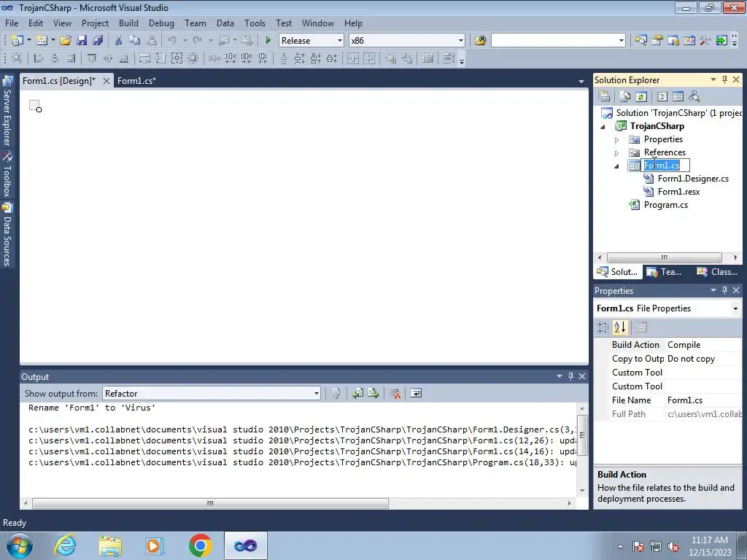The image size is (747, 560).
Task: Click the Make Same Width layout icon
Action: [144, 58]
